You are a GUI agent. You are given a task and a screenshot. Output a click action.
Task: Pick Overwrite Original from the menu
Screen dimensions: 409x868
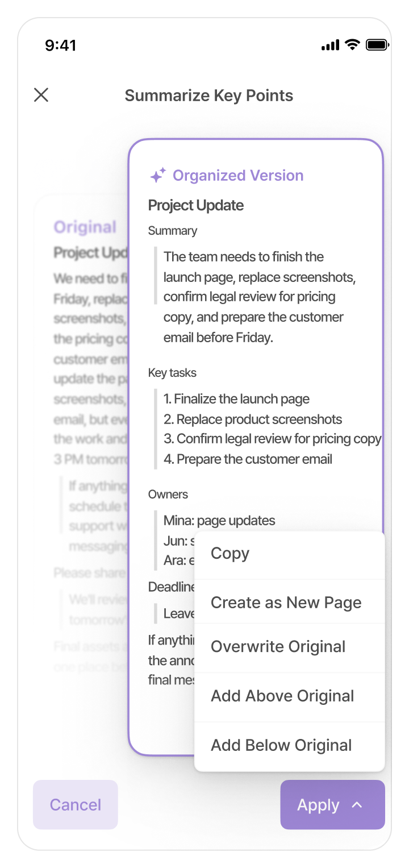(x=278, y=647)
